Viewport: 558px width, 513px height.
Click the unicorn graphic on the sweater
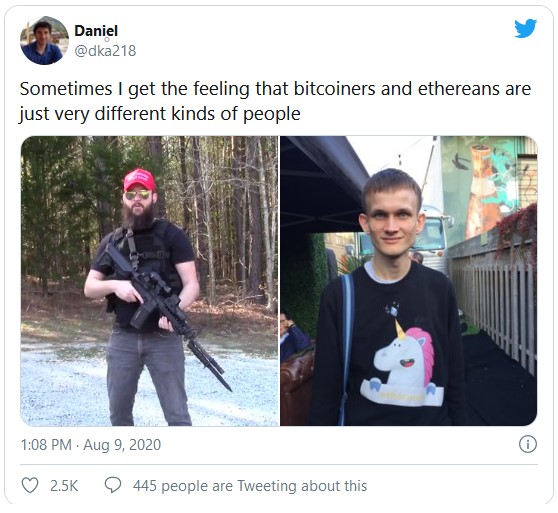tap(403, 363)
